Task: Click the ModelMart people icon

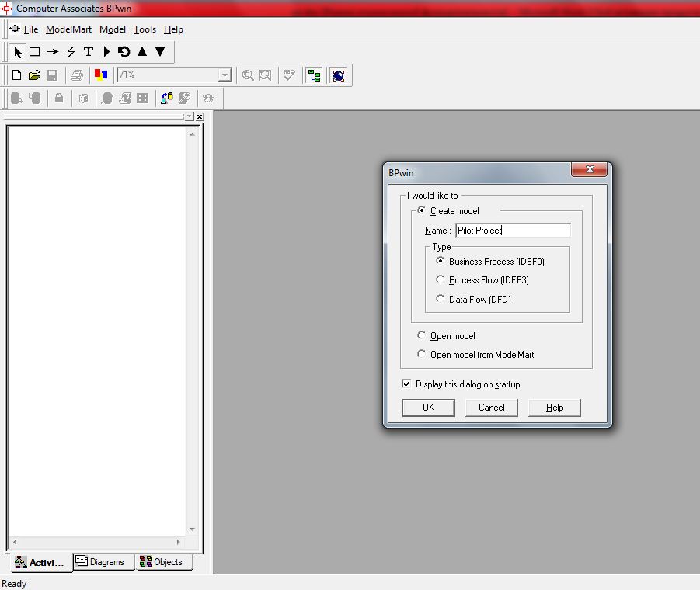Action: [x=208, y=98]
